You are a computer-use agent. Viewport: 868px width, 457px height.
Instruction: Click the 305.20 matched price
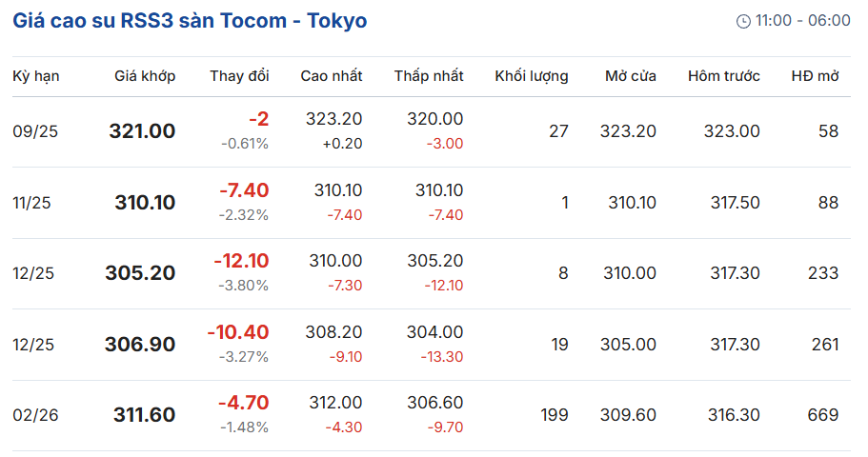click(141, 272)
